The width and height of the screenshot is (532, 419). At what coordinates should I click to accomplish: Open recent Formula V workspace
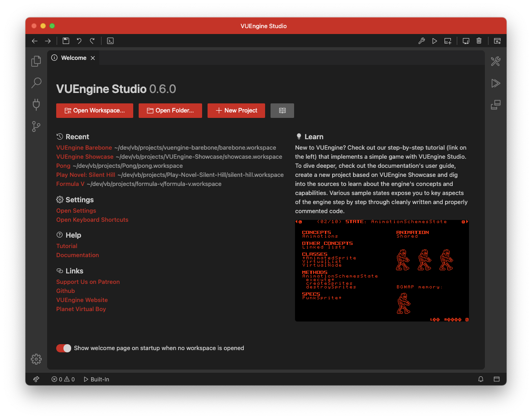point(70,184)
